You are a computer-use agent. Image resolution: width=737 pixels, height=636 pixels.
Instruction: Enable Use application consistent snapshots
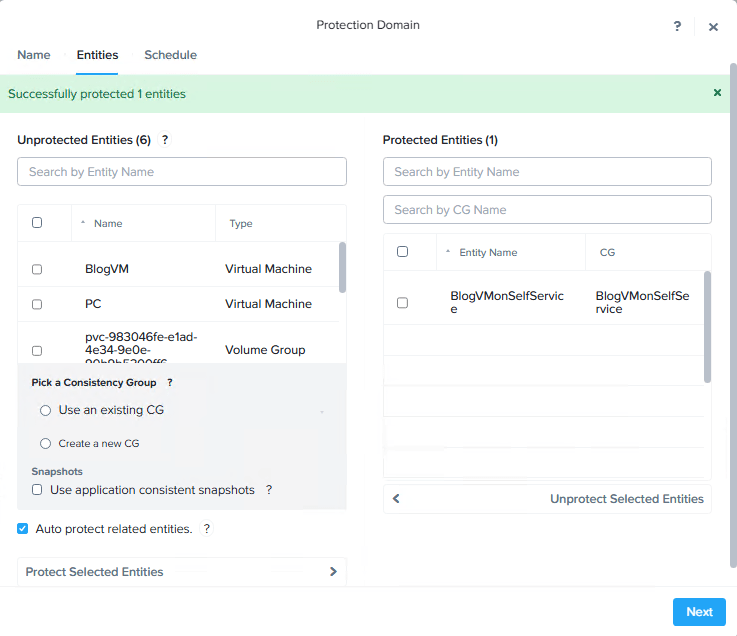(x=37, y=490)
